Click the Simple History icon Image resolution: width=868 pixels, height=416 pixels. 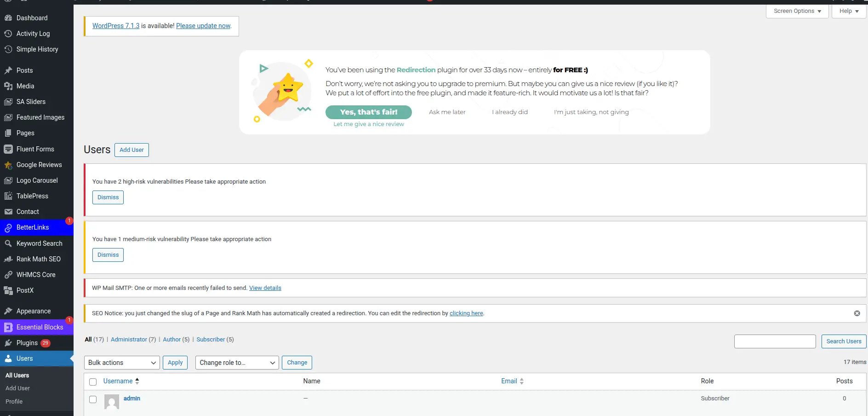8,49
